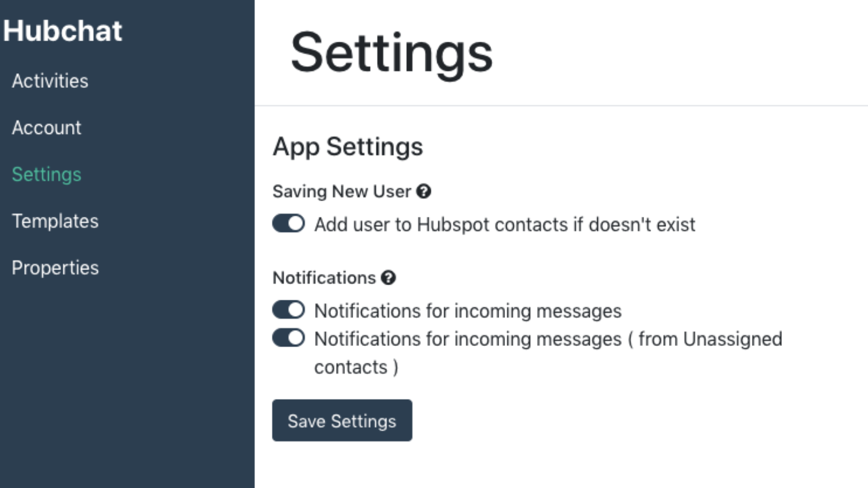Turn off notifications for incoming messages
This screenshot has height=488, width=868.
[288, 309]
